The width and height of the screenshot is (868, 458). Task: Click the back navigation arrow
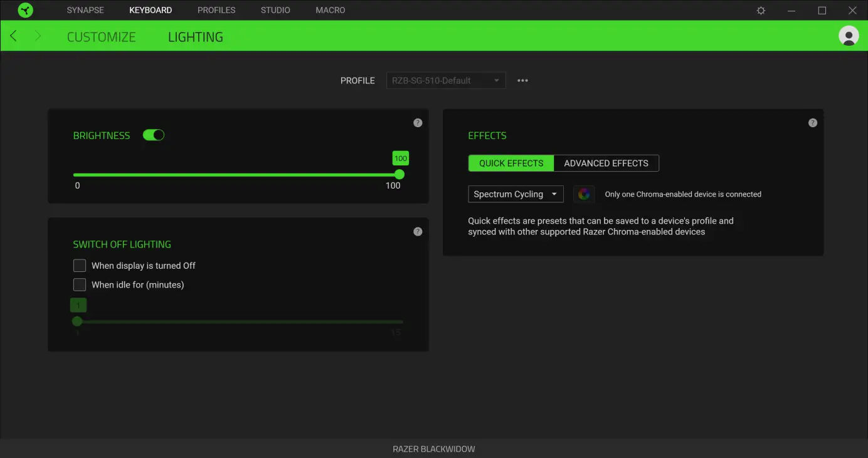[x=13, y=36]
